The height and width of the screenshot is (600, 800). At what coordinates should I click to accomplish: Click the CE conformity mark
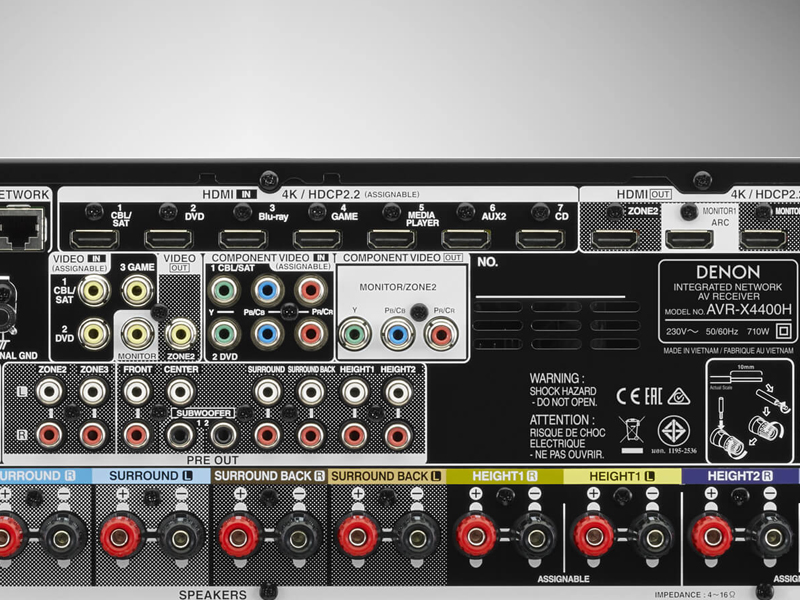629,396
